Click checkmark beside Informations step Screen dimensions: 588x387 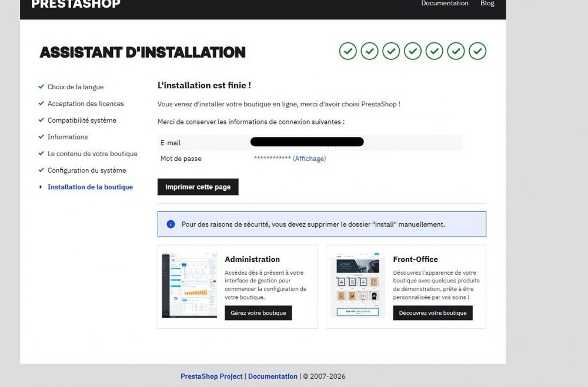(x=41, y=137)
